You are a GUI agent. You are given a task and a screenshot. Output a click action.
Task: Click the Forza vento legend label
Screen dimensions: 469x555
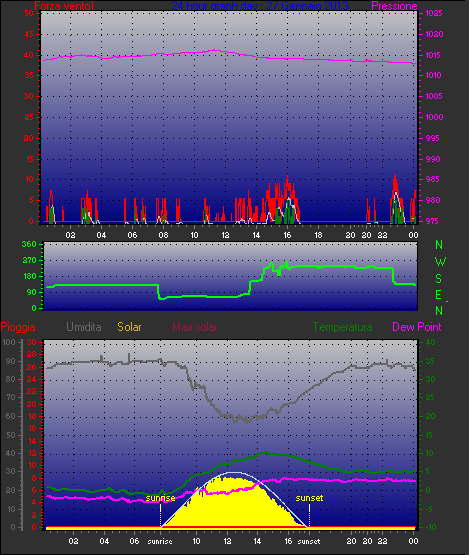pyautogui.click(x=64, y=6)
